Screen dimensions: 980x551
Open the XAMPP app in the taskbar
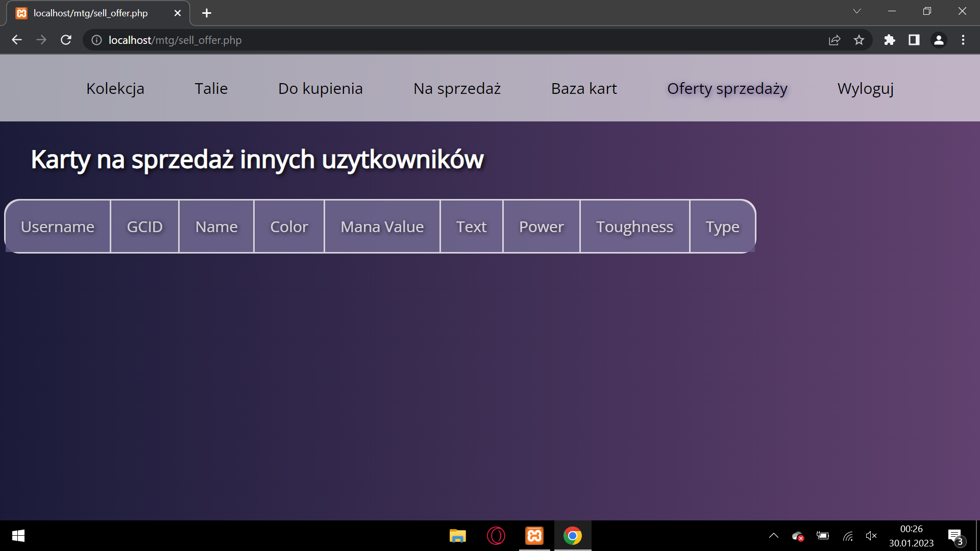tap(534, 536)
